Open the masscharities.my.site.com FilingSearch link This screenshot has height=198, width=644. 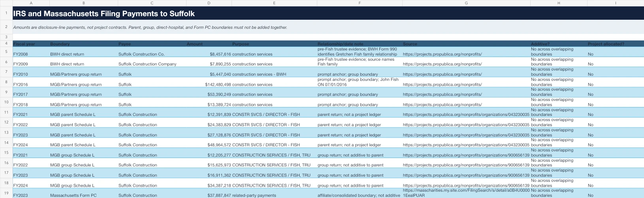[466, 193]
